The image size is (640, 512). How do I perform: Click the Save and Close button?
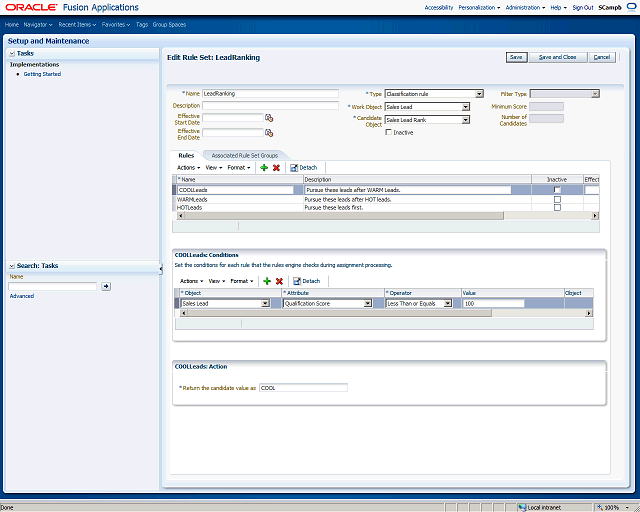click(x=558, y=57)
